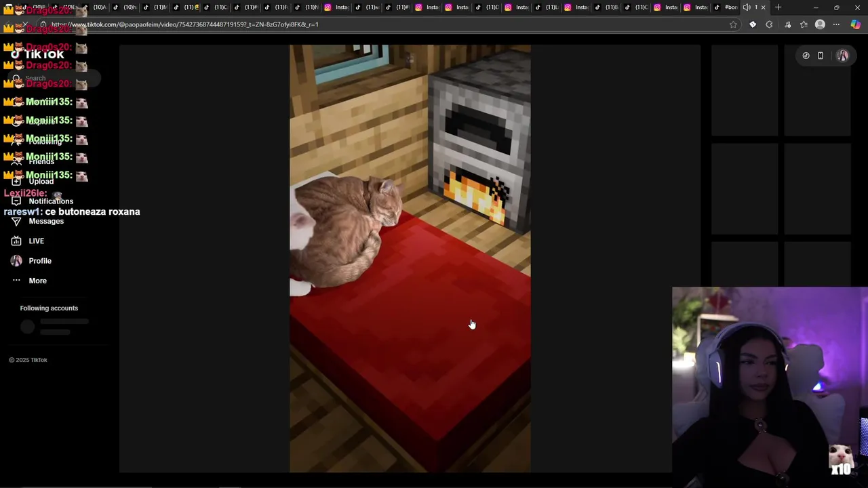This screenshot has width=868, height=488.
Task: Mute the audio-playing tab via the speaker icon
Action: (x=747, y=7)
